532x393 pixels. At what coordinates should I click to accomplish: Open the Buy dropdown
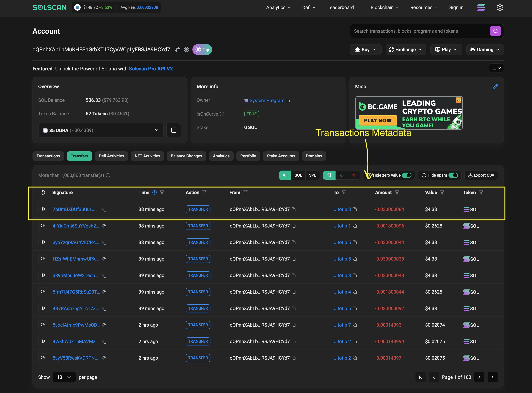pyautogui.click(x=365, y=50)
